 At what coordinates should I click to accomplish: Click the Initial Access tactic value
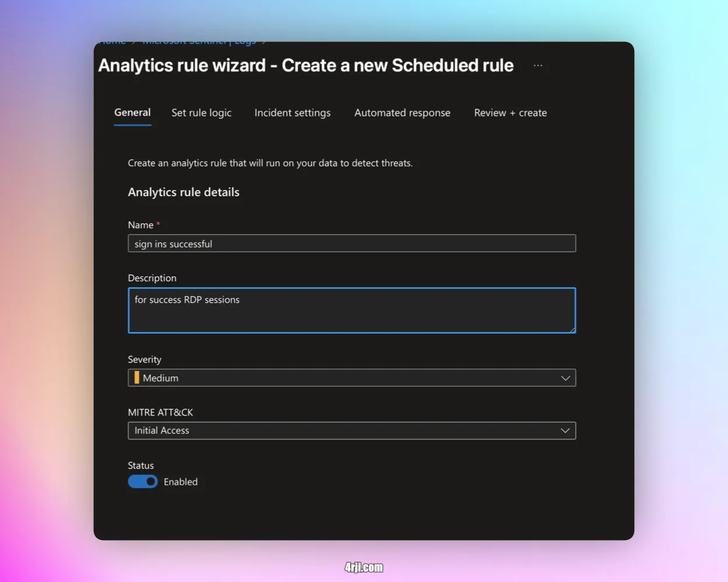click(162, 431)
